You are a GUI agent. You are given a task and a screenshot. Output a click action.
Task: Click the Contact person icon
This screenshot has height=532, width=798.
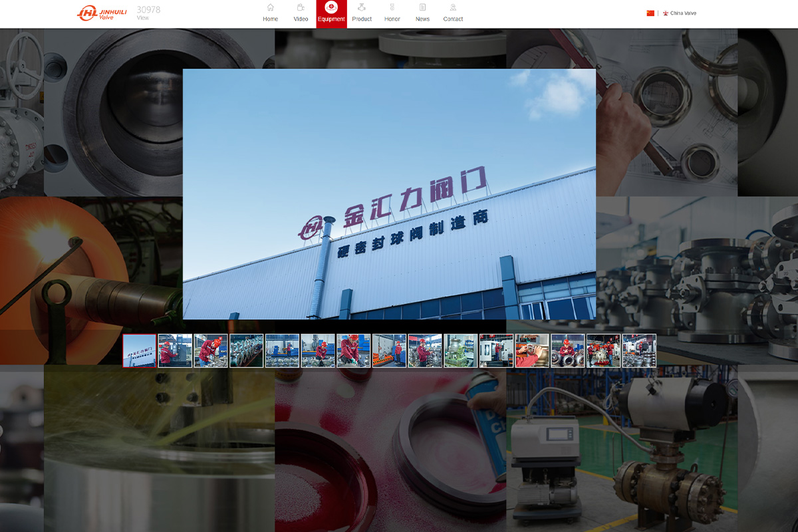(x=453, y=8)
